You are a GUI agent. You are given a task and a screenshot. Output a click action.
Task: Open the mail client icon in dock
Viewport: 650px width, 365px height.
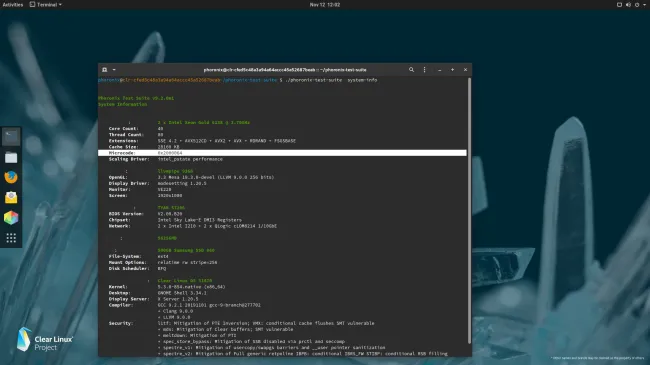pos(11,197)
